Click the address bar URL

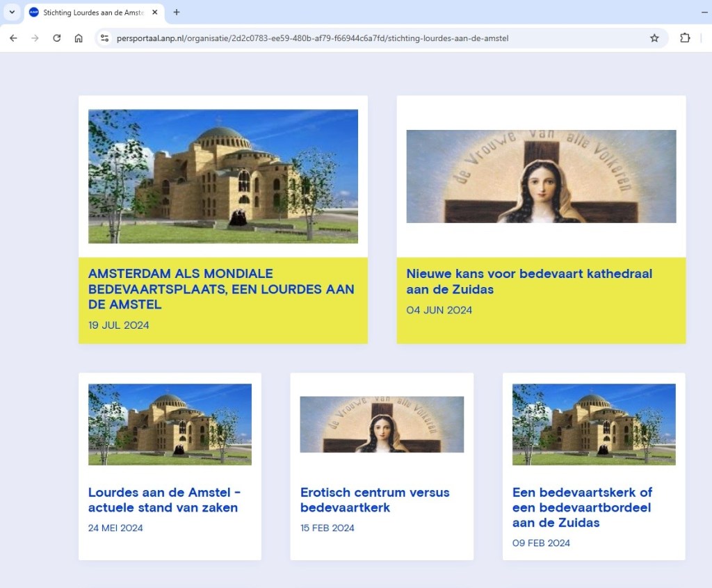coord(313,38)
